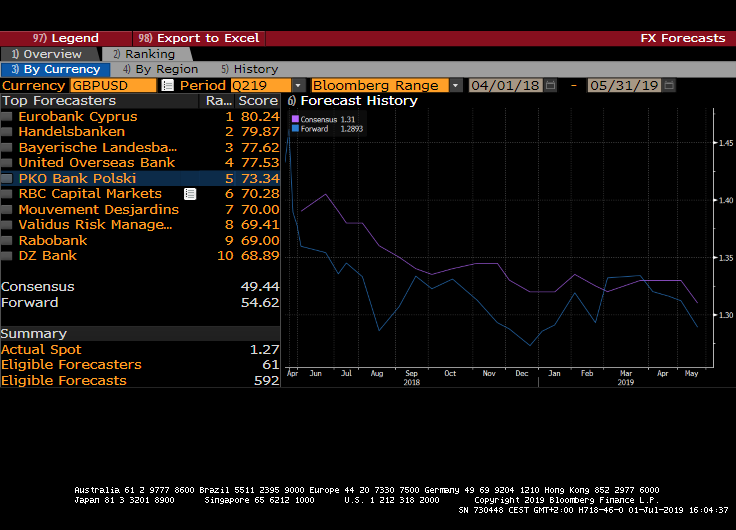Switch to the Ranking tab

(x=143, y=54)
